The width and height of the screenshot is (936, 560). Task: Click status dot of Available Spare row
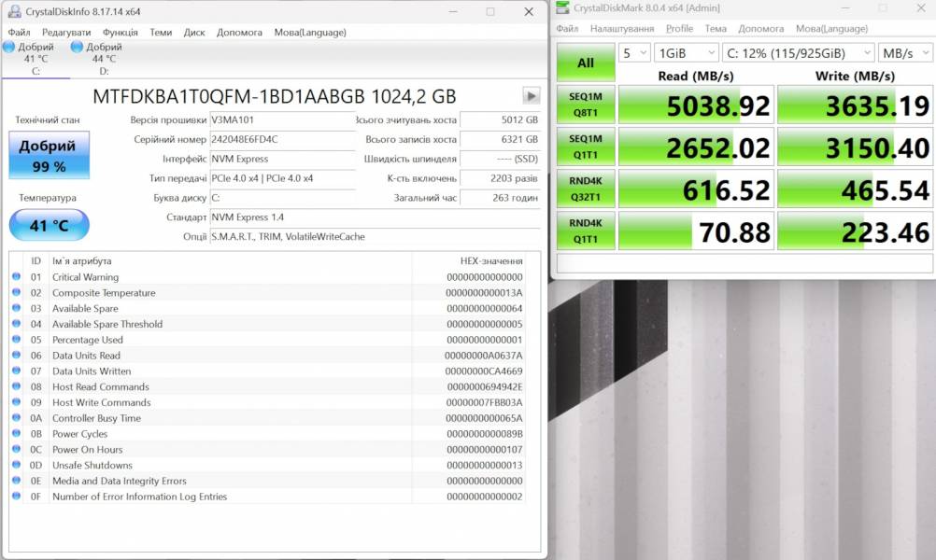16,308
